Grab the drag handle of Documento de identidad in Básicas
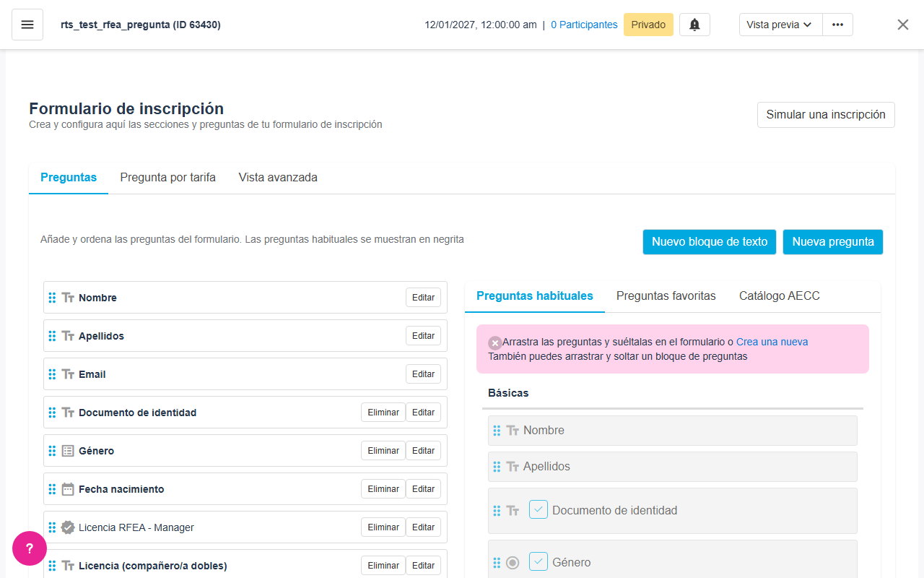The height and width of the screenshot is (578, 924). click(x=497, y=511)
